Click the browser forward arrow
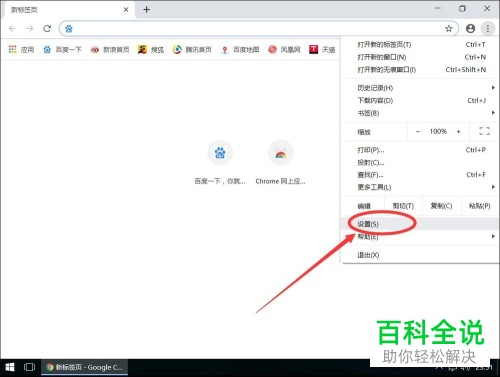Screen dimensions: 500x377 [x=30, y=29]
